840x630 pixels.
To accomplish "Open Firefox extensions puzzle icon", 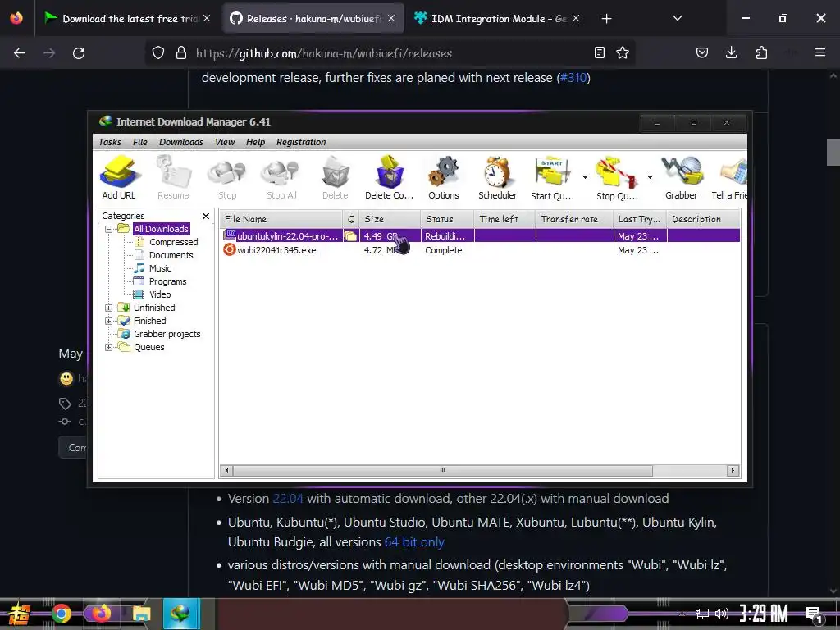I will pos(761,52).
